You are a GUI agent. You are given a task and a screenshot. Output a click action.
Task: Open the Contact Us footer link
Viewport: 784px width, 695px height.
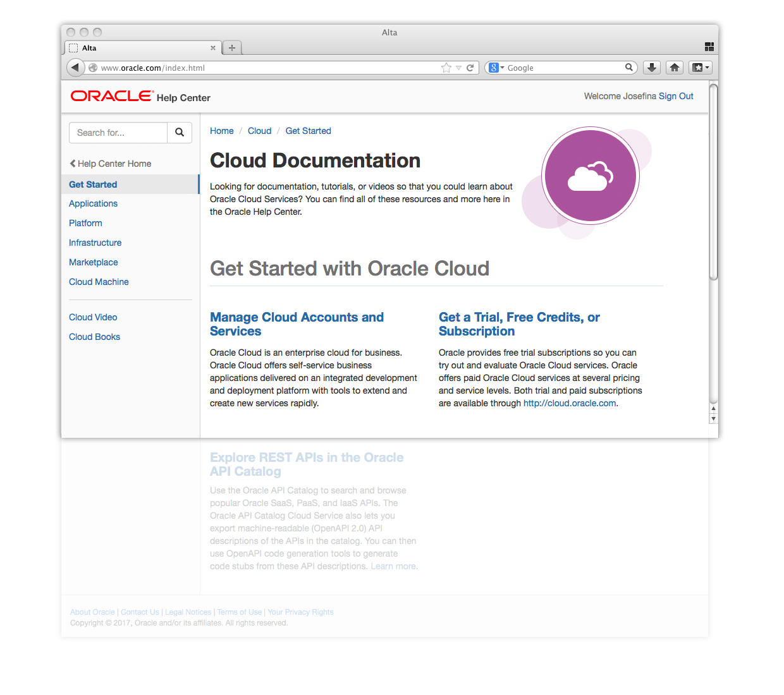(x=140, y=612)
